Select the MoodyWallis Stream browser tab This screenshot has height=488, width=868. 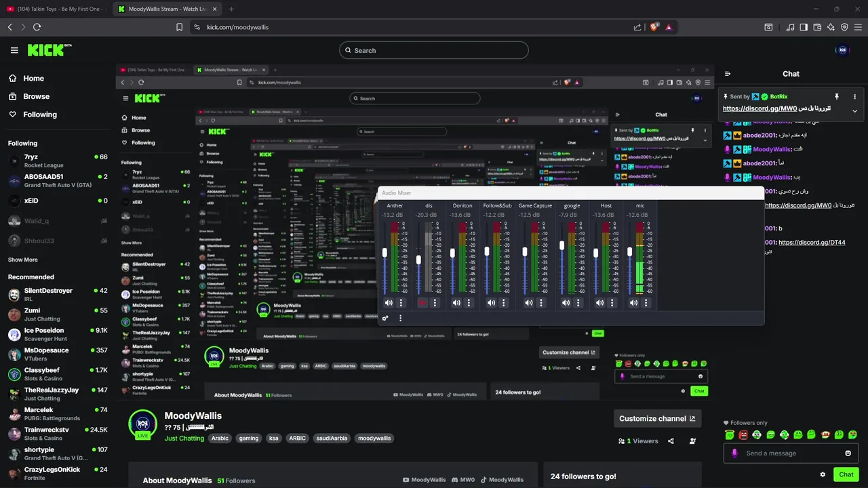coord(166,9)
